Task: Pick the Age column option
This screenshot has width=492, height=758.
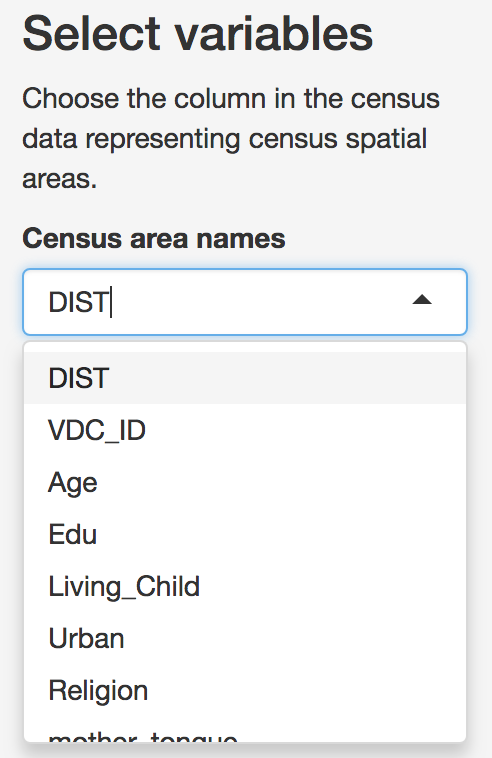Action: (245, 482)
